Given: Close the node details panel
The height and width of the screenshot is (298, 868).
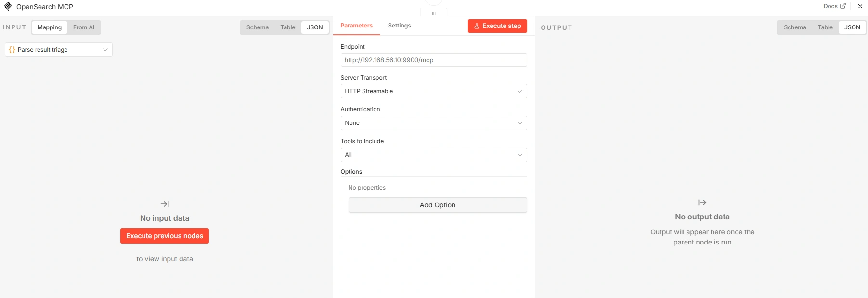Looking at the screenshot, I should click(x=860, y=7).
